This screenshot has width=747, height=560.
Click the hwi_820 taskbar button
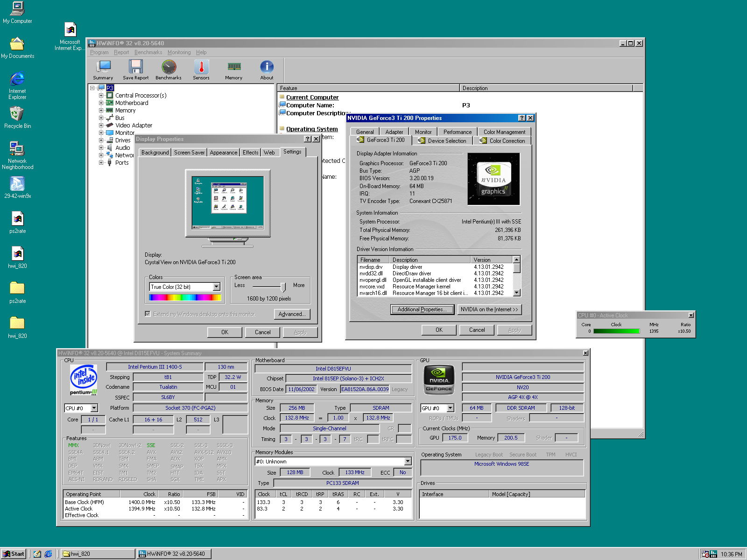click(98, 554)
